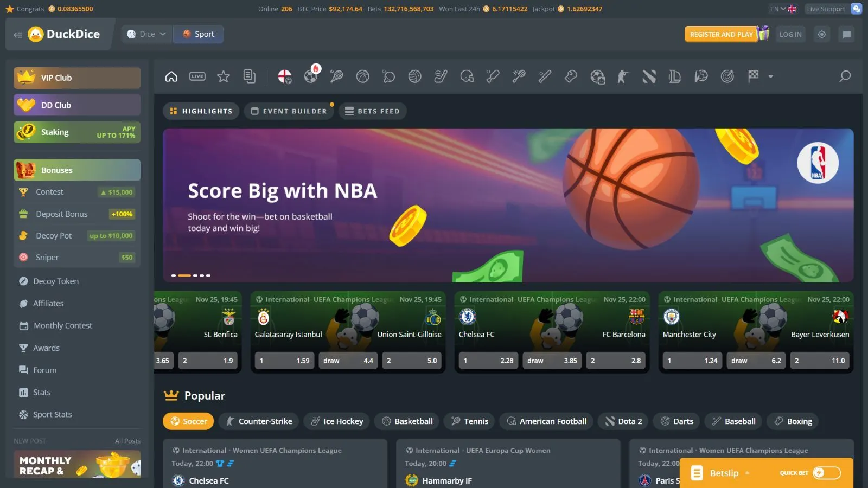The height and width of the screenshot is (488, 868).
Task: Open the chat bubble icon in header
Action: click(846, 34)
